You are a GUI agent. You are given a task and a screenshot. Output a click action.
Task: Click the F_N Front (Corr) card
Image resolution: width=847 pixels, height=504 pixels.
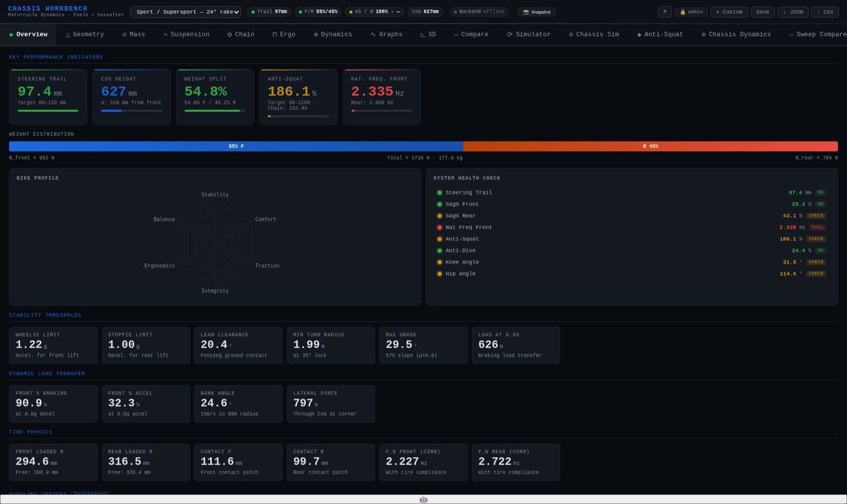(423, 463)
